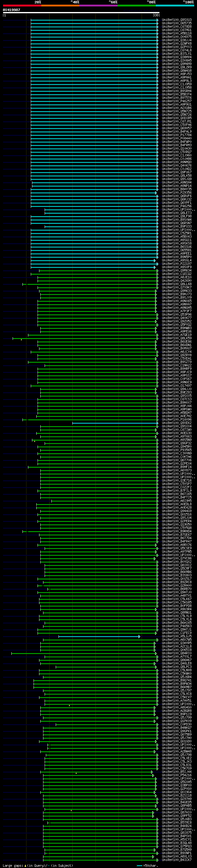197x868 pixels.
Task: Select hit label UniRef100_A5LGJ5
Action: 177,636
